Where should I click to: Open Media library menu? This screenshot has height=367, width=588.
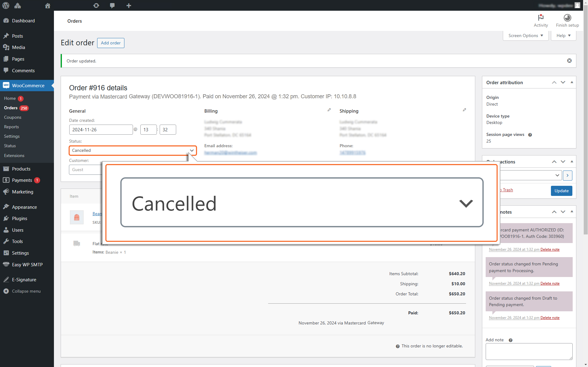point(27,47)
